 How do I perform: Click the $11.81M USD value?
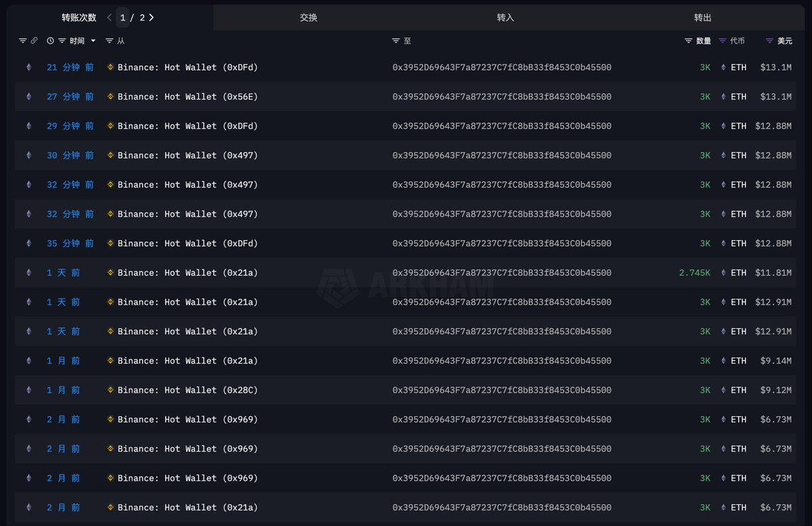tap(773, 273)
